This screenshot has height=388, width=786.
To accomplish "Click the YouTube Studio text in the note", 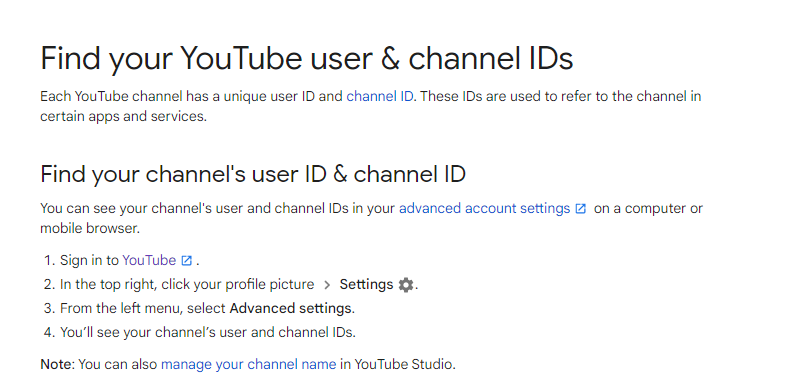I will (404, 364).
